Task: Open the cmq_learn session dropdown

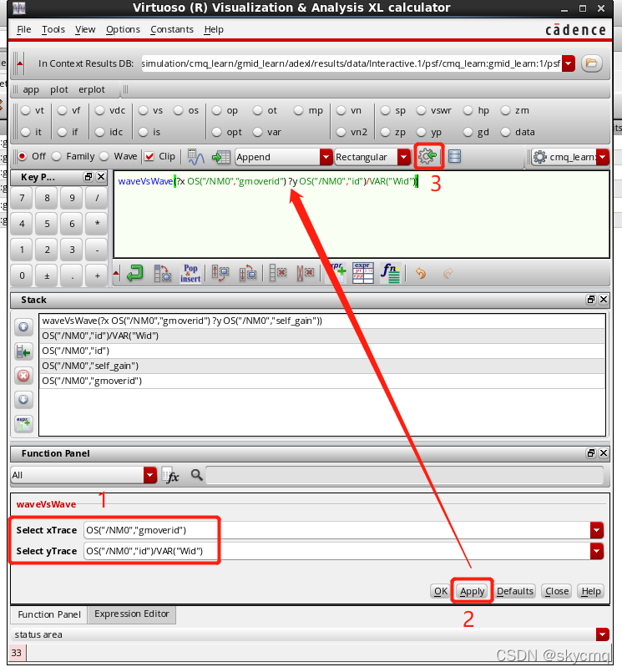Action: point(603,157)
